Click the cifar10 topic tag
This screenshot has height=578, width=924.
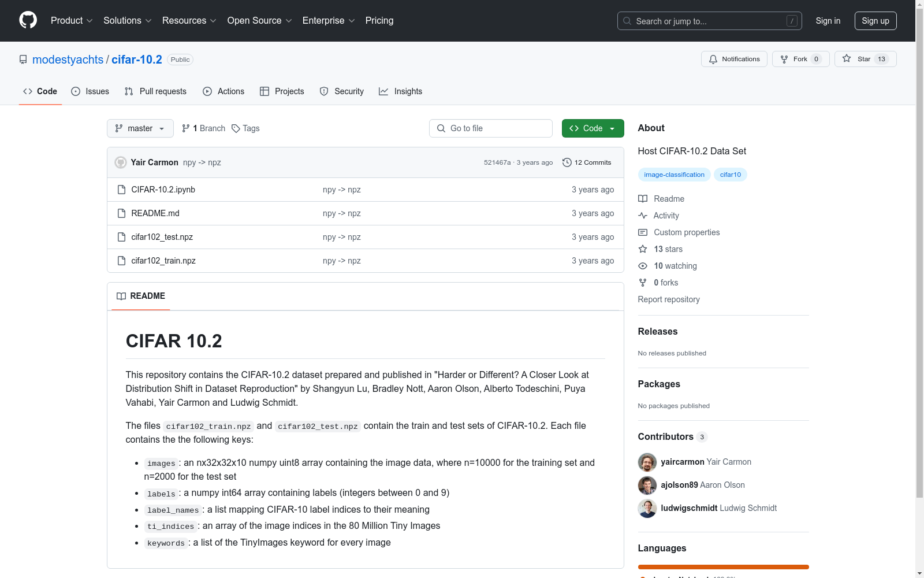730,175
